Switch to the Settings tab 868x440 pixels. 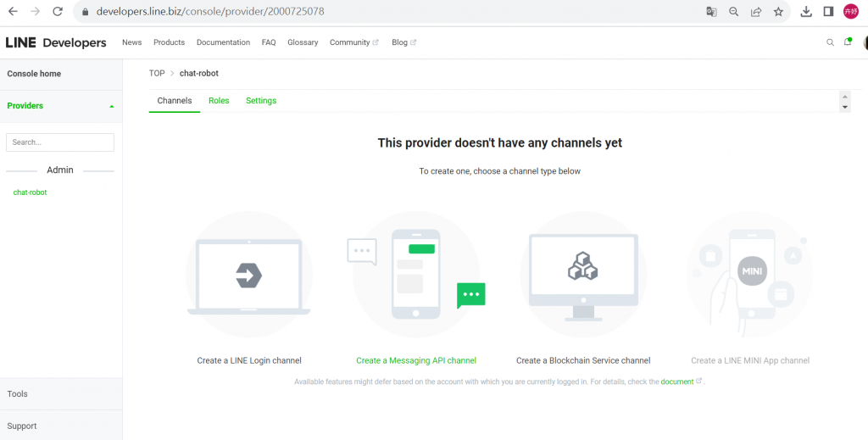261,101
